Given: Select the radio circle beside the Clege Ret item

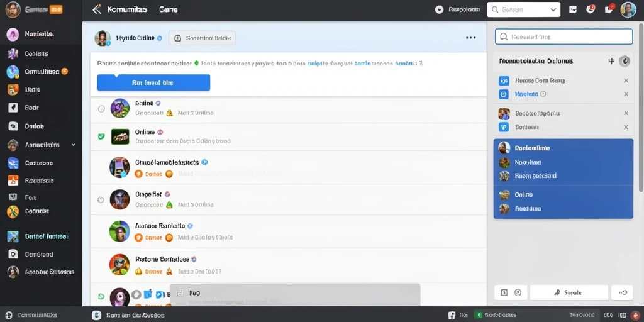Looking at the screenshot, I should (x=101, y=199).
